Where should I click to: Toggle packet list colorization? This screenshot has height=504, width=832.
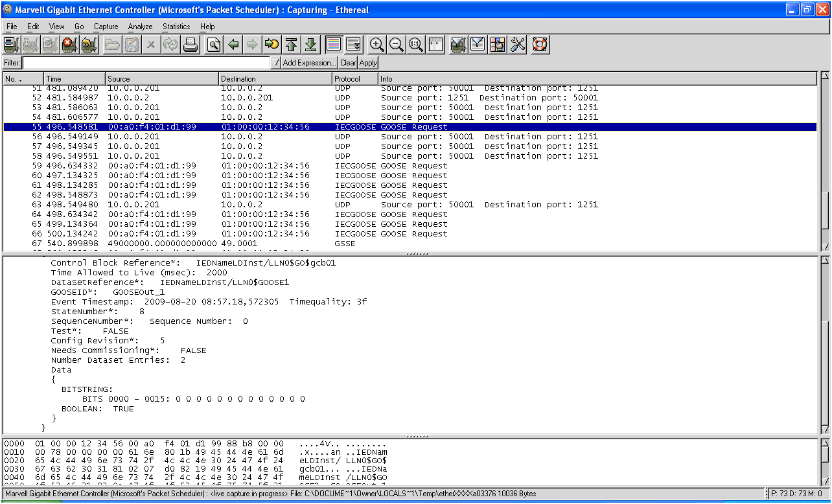(334, 45)
